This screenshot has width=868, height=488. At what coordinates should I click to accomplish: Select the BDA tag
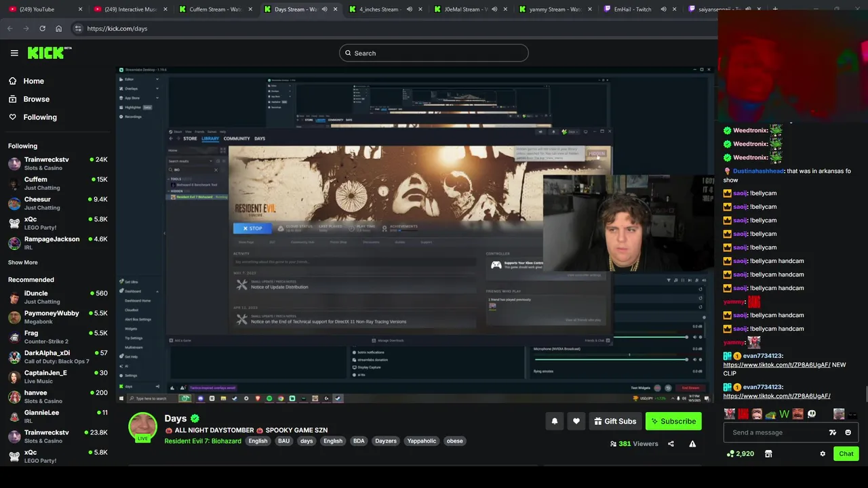[359, 441]
